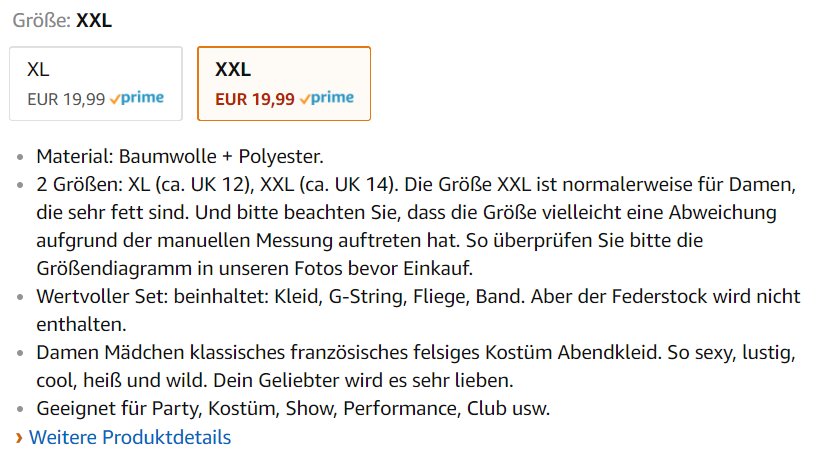
Task: Click the XL text in the unselected box
Action: pyautogui.click(x=39, y=70)
